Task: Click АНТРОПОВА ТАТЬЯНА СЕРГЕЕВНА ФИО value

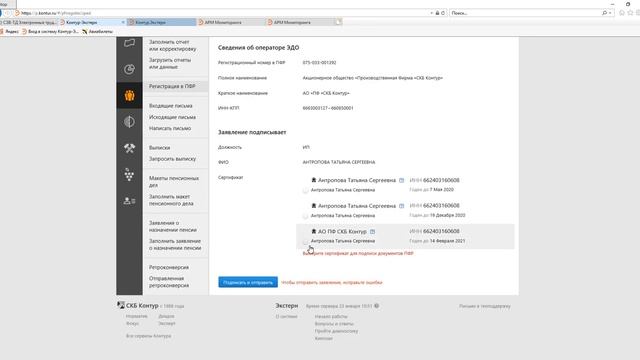Action: tap(339, 162)
